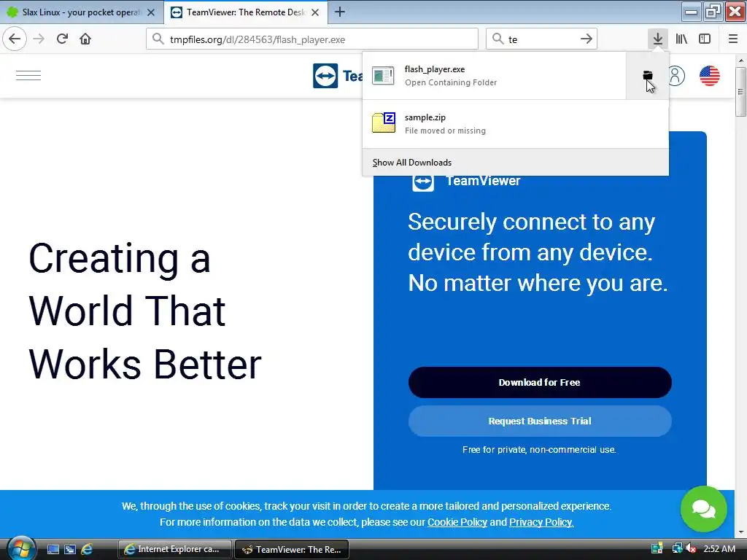This screenshot has width=747, height=560.
Task: Open the browser home page
Action: 85,39
